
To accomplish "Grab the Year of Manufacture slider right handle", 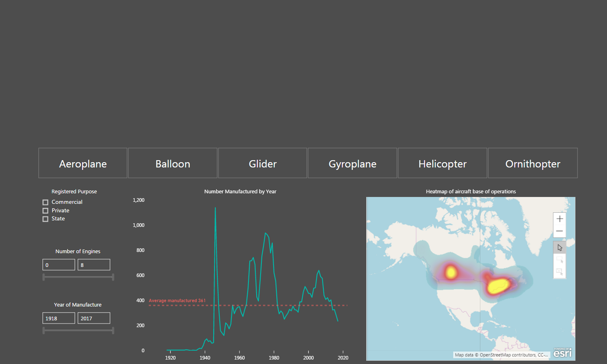I will tap(113, 330).
